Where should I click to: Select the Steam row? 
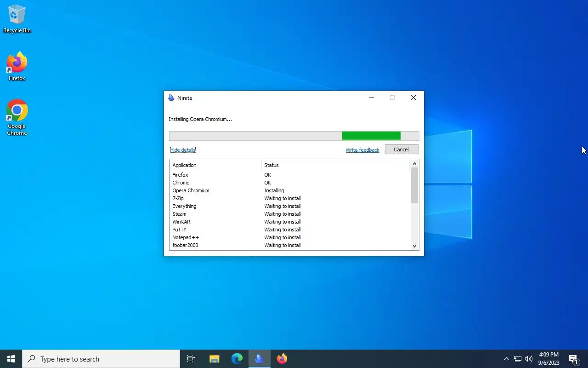289,214
